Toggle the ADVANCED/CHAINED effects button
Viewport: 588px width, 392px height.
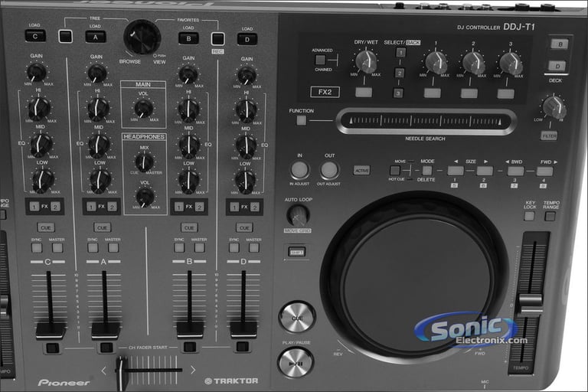(320, 60)
